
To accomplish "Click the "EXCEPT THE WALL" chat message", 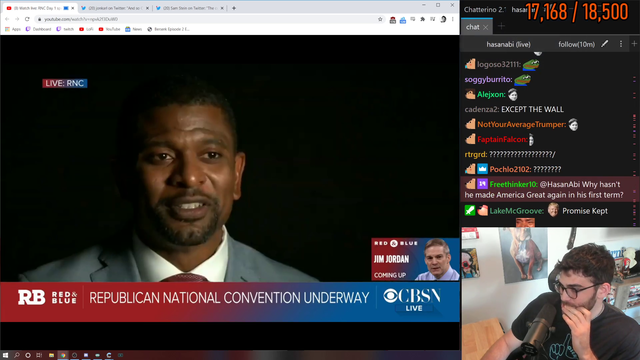I will point(532,109).
